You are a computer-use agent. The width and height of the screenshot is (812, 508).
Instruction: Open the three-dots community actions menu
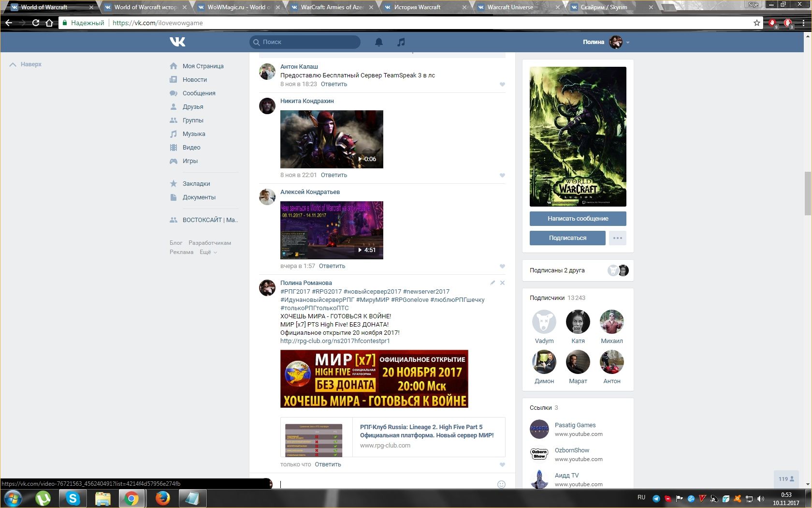(618, 238)
